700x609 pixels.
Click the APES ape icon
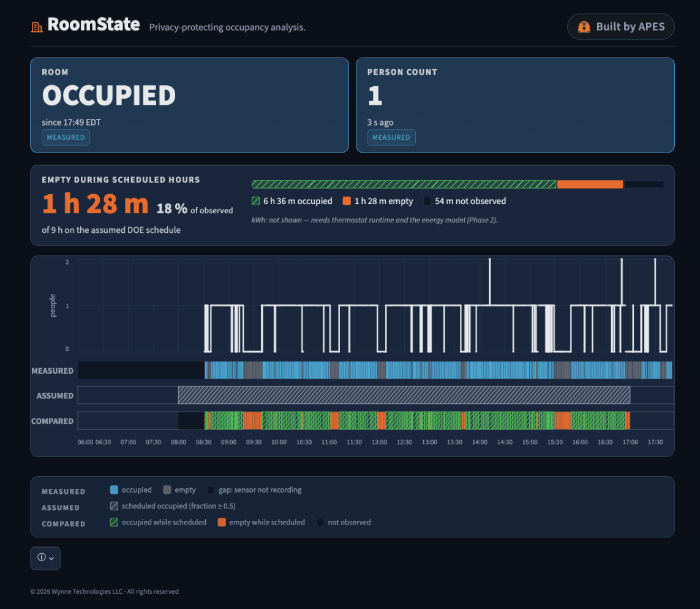click(x=584, y=27)
